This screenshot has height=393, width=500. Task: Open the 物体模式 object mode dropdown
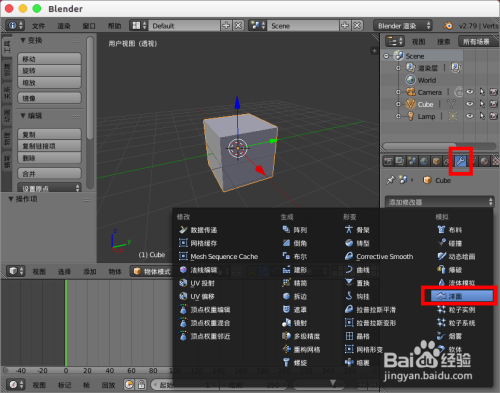(x=152, y=271)
